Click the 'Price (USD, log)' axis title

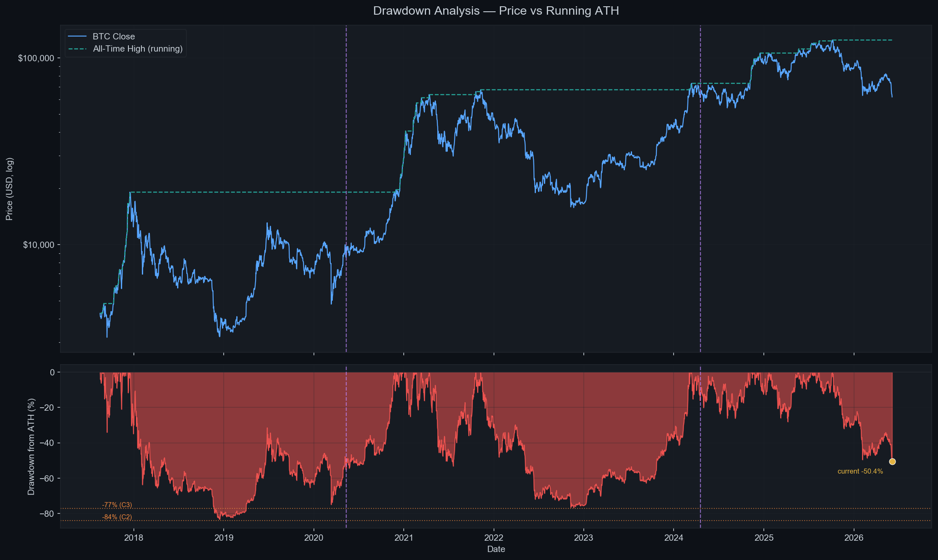click(9, 189)
